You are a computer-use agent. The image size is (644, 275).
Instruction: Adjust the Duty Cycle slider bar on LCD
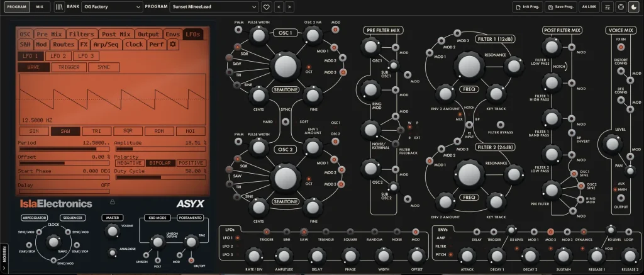click(160, 177)
